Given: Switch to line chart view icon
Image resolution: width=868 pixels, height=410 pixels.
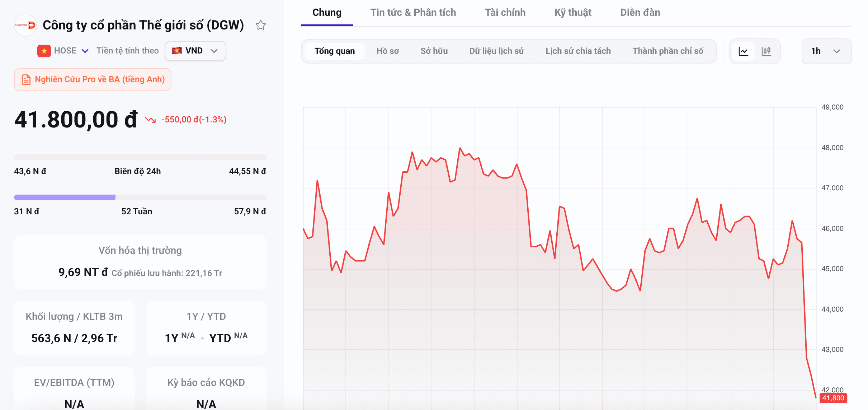Looking at the screenshot, I should coord(744,51).
